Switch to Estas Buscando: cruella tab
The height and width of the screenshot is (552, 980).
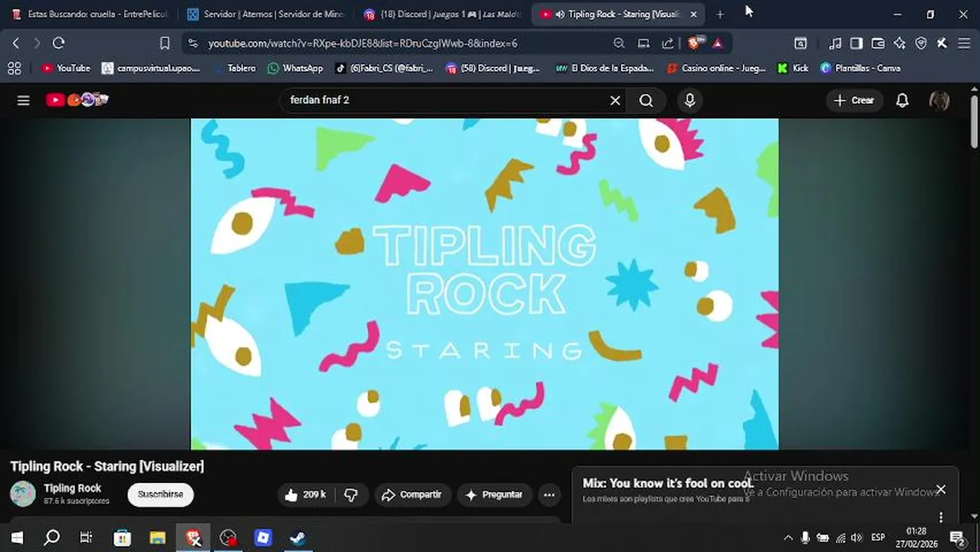[x=90, y=14]
